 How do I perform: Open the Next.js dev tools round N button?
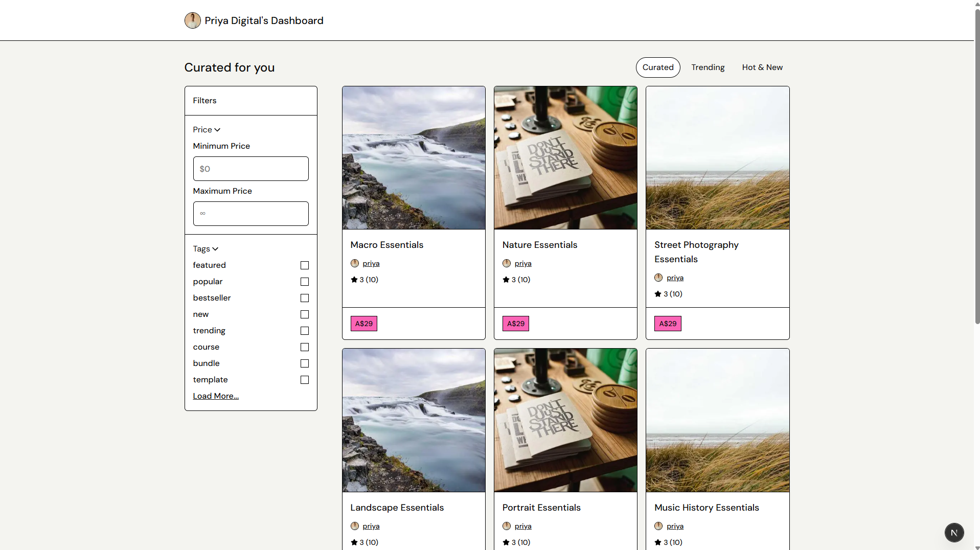pyautogui.click(x=954, y=533)
